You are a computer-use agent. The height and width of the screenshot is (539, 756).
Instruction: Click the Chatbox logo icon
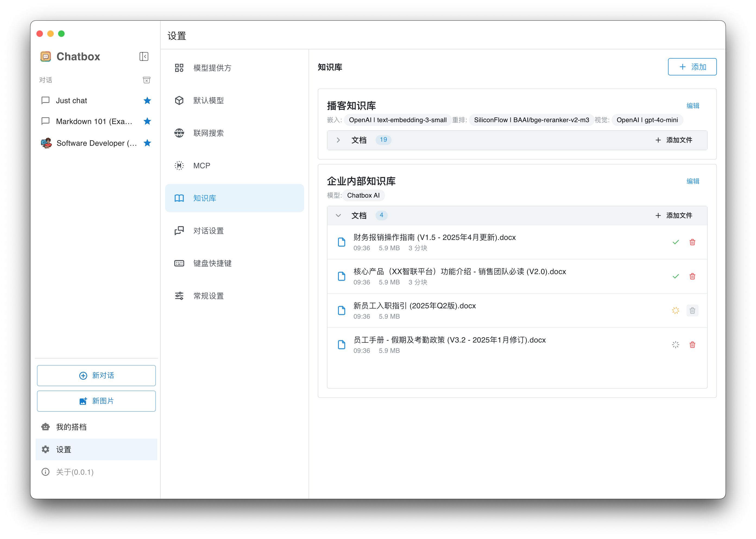46,56
